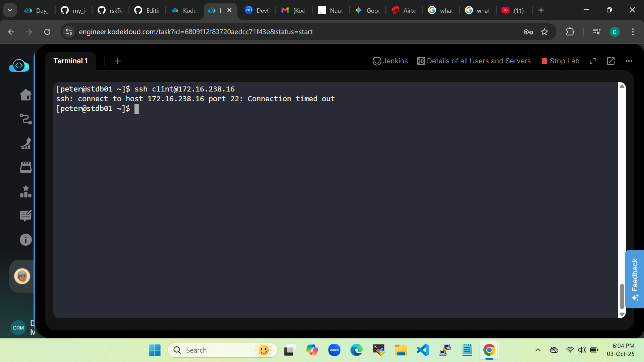The width and height of the screenshot is (644, 362).
Task: Show hidden system tray icons
Action: [538, 350]
